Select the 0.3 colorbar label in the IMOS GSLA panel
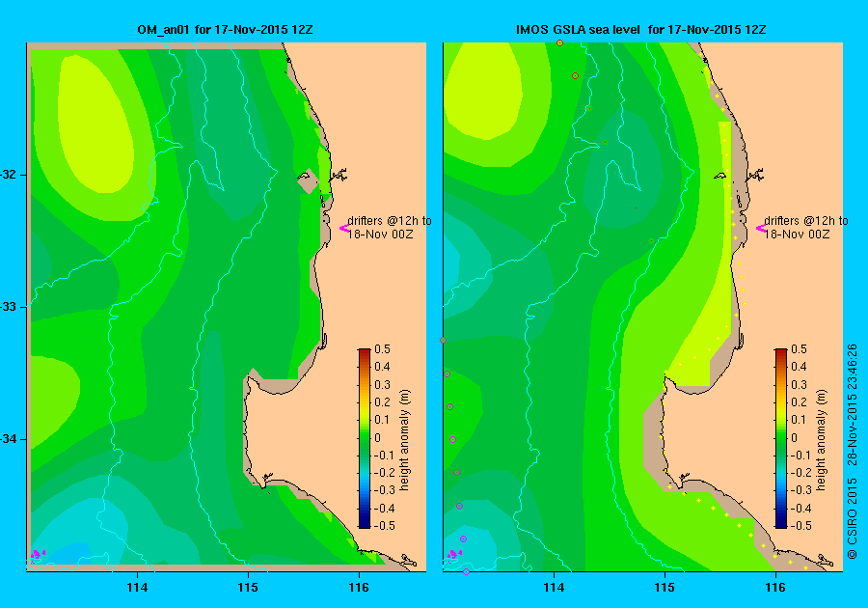The width and height of the screenshot is (868, 608). coord(799,384)
